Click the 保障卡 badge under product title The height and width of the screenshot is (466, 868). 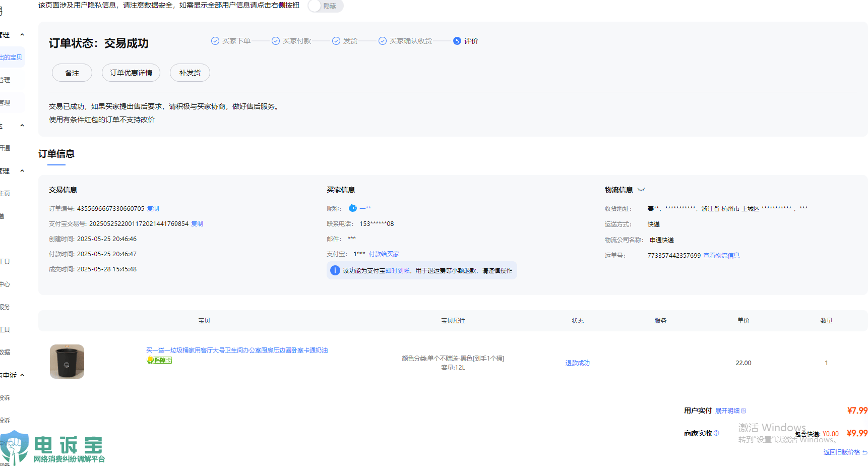point(159,360)
